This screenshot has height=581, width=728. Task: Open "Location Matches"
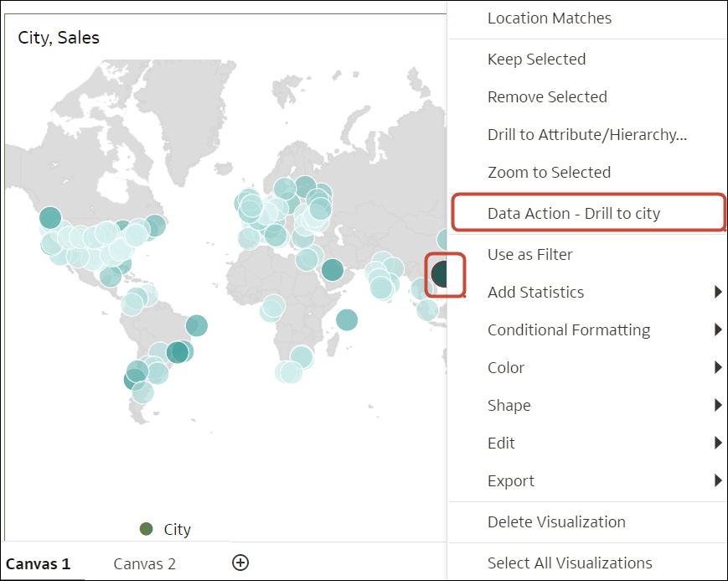coord(550,18)
